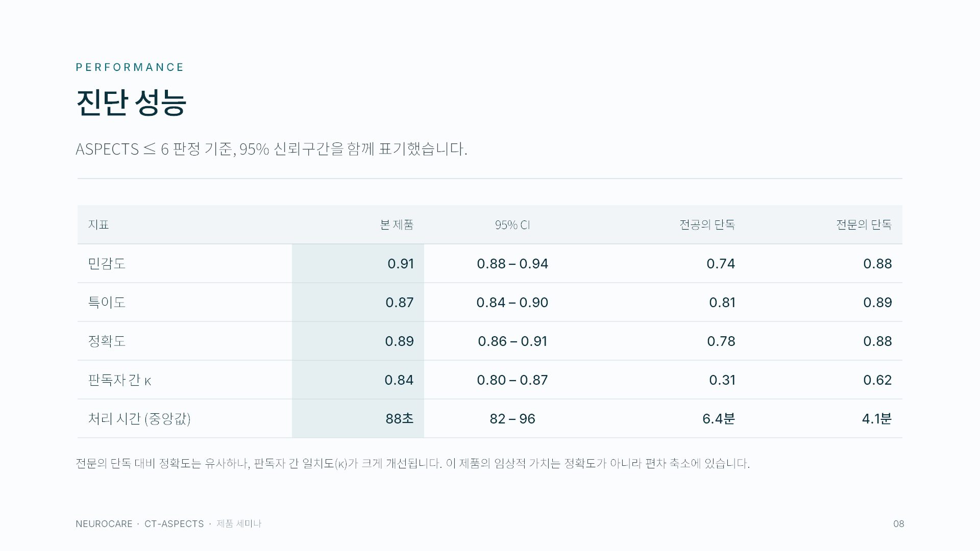Click the PERFORMANCE section label
The image size is (980, 551).
point(130,67)
